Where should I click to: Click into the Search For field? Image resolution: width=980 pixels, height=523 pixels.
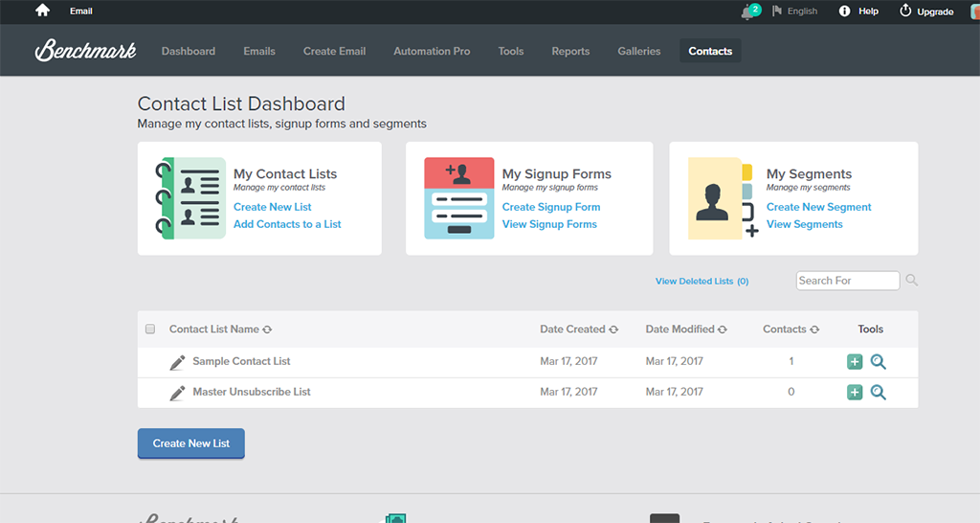point(848,281)
